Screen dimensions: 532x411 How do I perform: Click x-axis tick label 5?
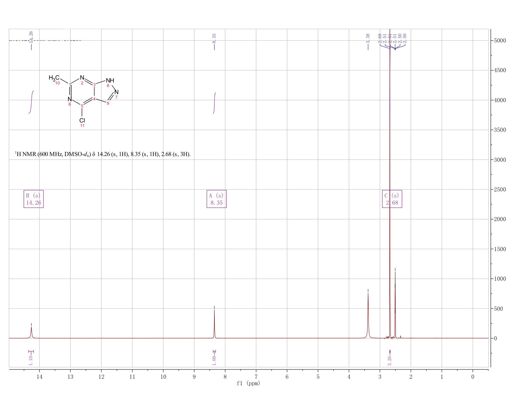[x=318, y=377]
